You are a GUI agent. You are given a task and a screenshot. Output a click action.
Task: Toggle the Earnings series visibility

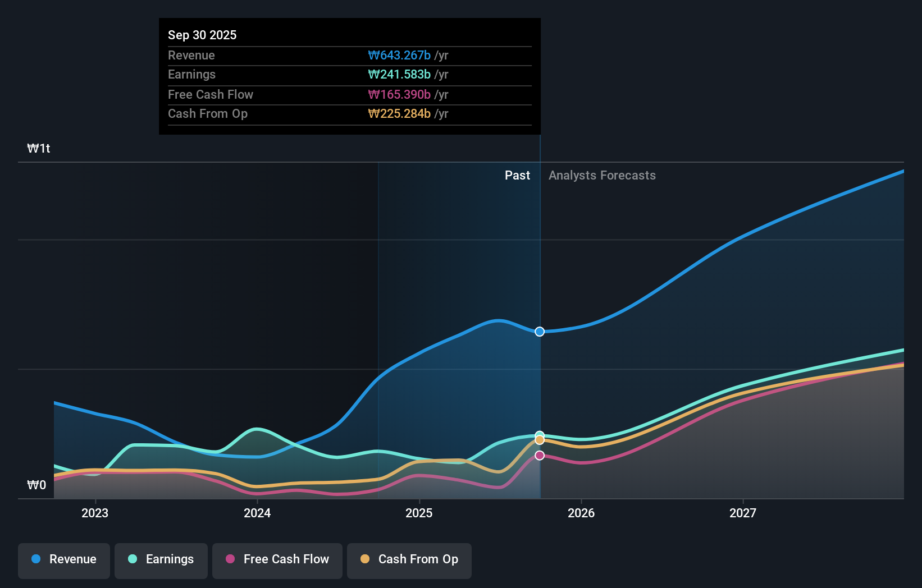point(161,561)
